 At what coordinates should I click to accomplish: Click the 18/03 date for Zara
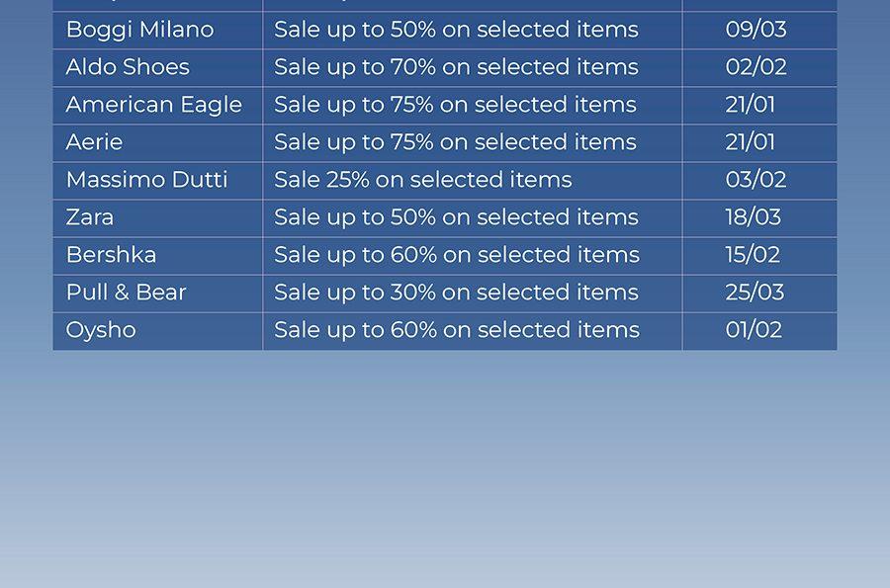coord(754,217)
